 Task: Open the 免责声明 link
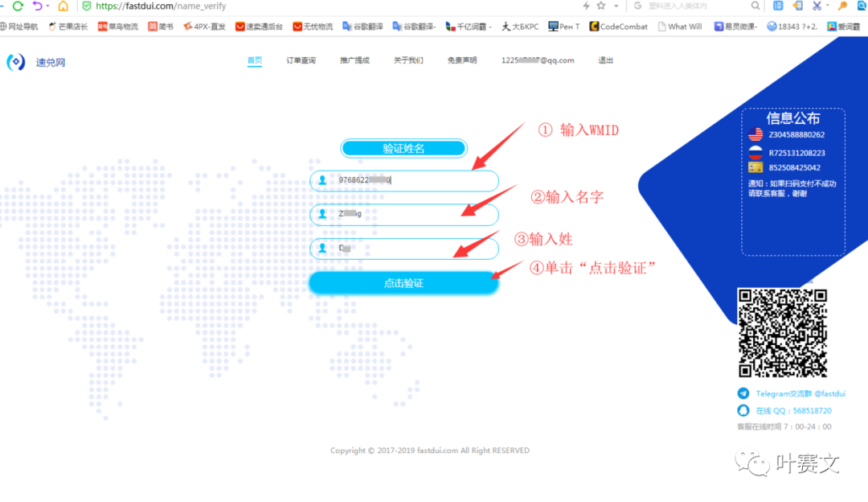(x=462, y=60)
